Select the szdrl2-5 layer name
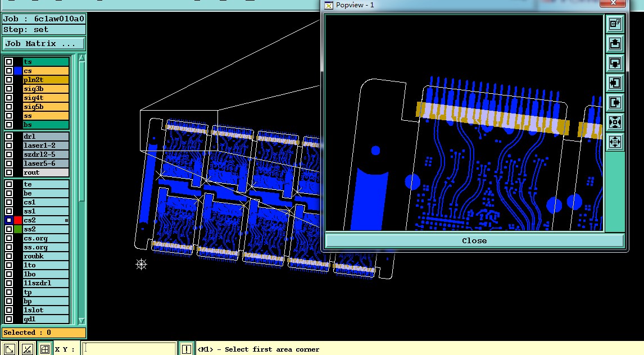Screen dimensions: 644x355 pyautogui.click(x=46, y=154)
